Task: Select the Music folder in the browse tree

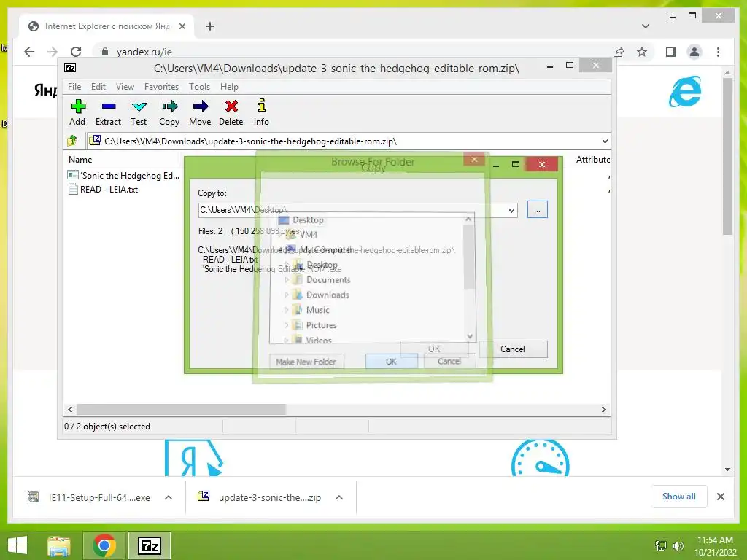Action: click(317, 310)
